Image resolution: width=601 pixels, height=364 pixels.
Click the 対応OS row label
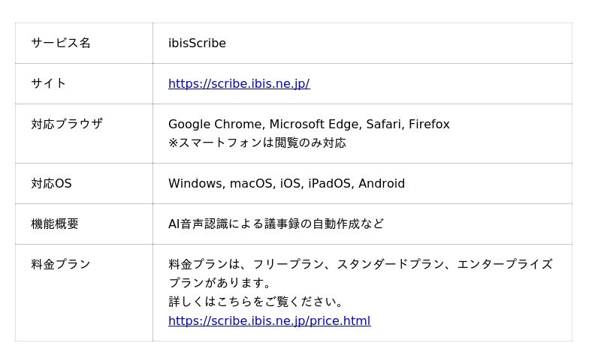[x=51, y=183]
